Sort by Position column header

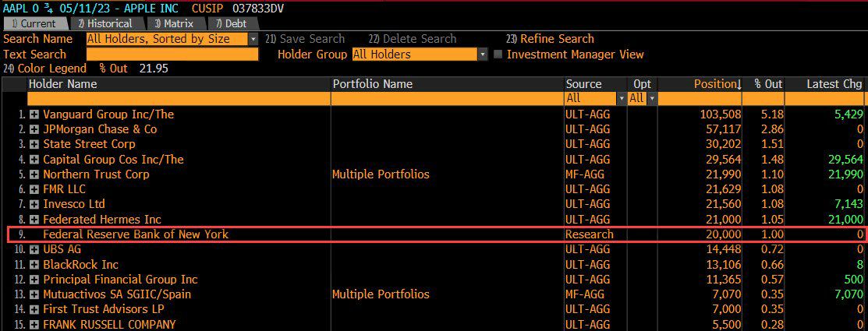717,84
